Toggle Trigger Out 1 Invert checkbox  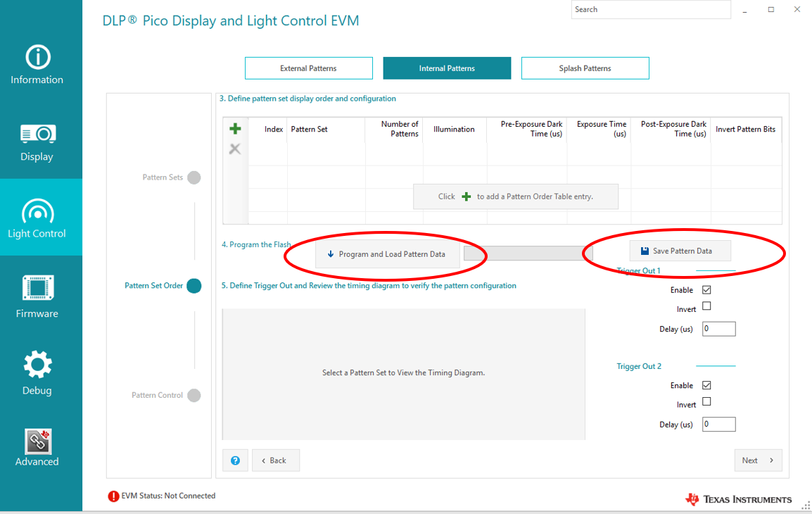tap(706, 306)
